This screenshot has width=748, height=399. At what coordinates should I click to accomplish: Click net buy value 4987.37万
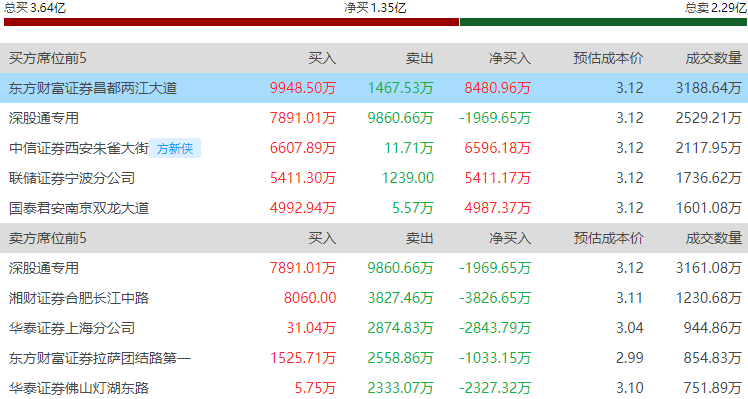coord(498,208)
